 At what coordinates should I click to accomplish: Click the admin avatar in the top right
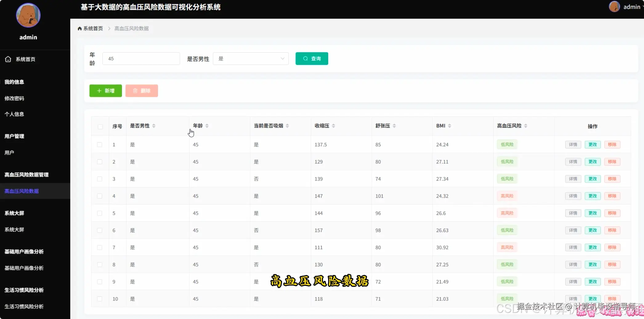point(614,6)
